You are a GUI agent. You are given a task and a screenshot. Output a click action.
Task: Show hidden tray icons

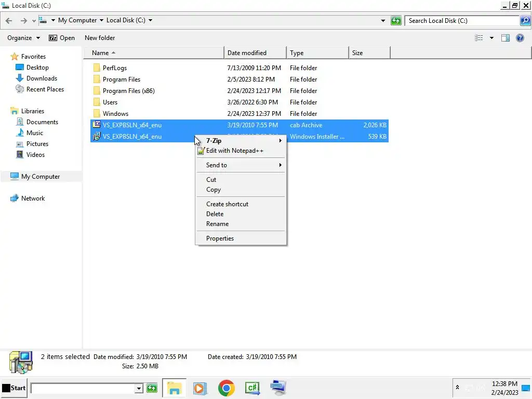[x=457, y=387]
